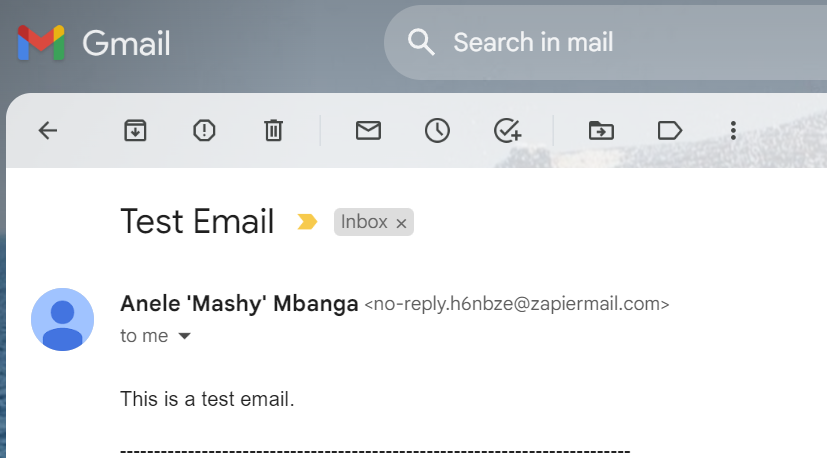Open the More options three-dot menu

tap(733, 130)
